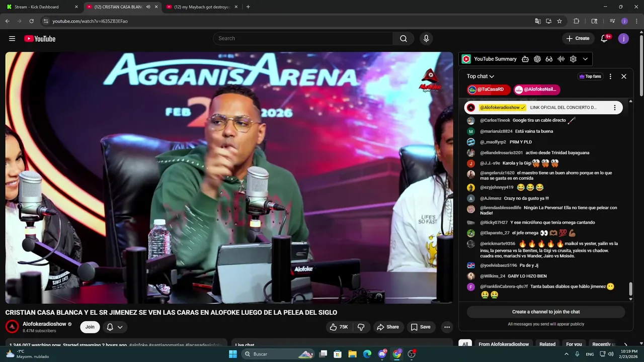Select the For you filter chip

click(x=574, y=344)
